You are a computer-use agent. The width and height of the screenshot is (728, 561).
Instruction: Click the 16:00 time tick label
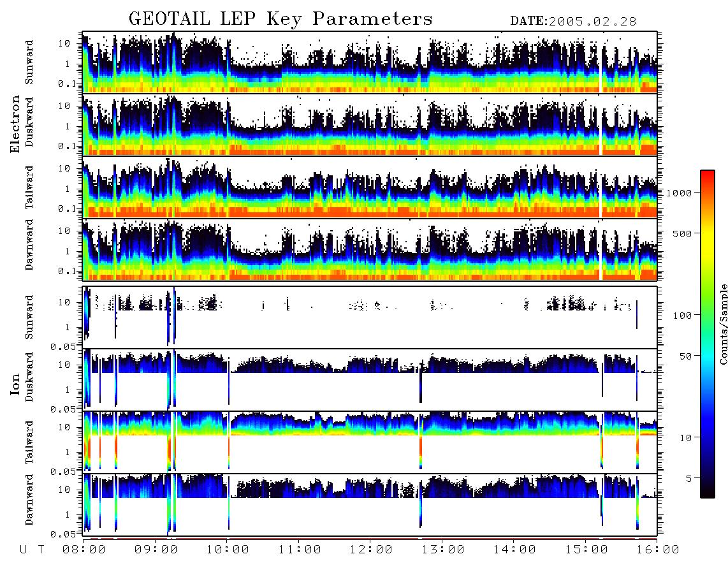pos(658,550)
